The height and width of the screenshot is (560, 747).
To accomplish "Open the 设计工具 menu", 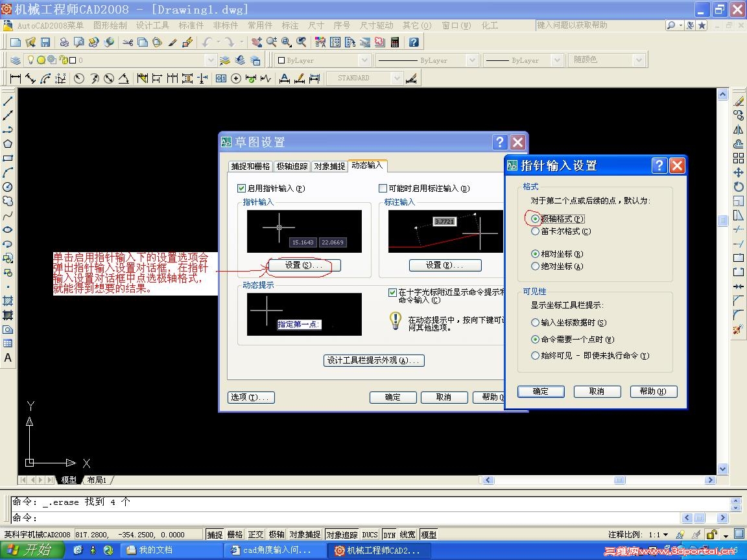I will click(152, 25).
